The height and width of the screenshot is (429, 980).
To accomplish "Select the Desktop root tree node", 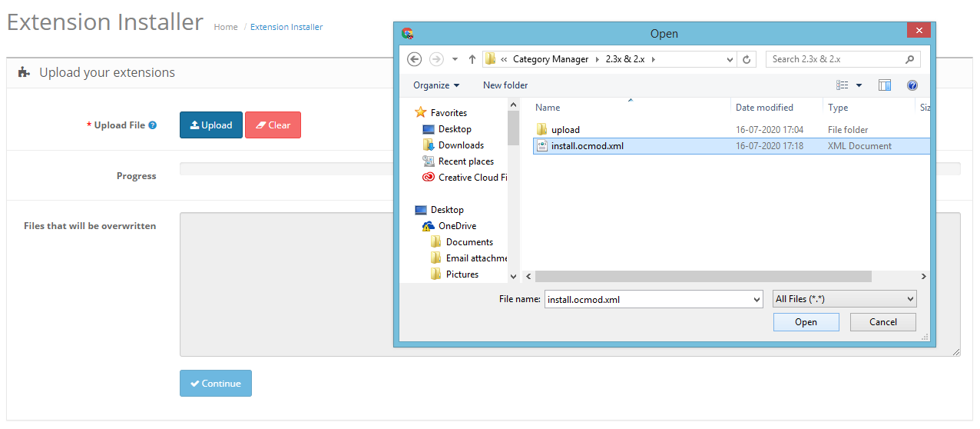I will (x=447, y=210).
